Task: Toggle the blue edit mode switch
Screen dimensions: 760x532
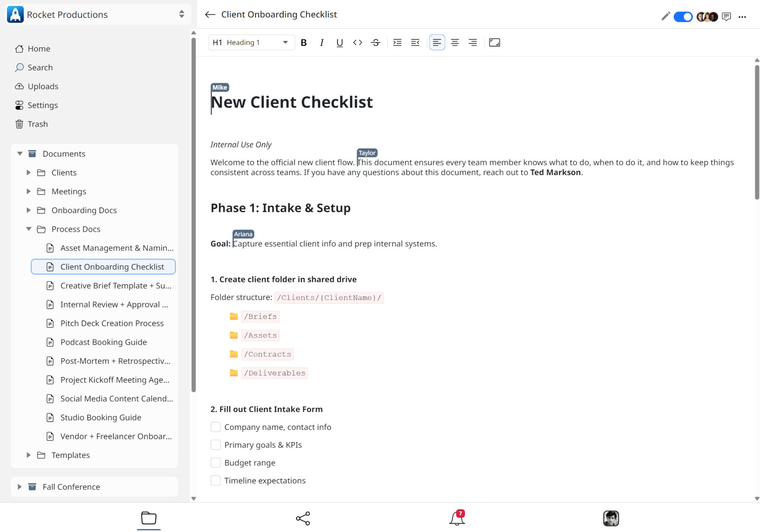Action: tap(683, 16)
